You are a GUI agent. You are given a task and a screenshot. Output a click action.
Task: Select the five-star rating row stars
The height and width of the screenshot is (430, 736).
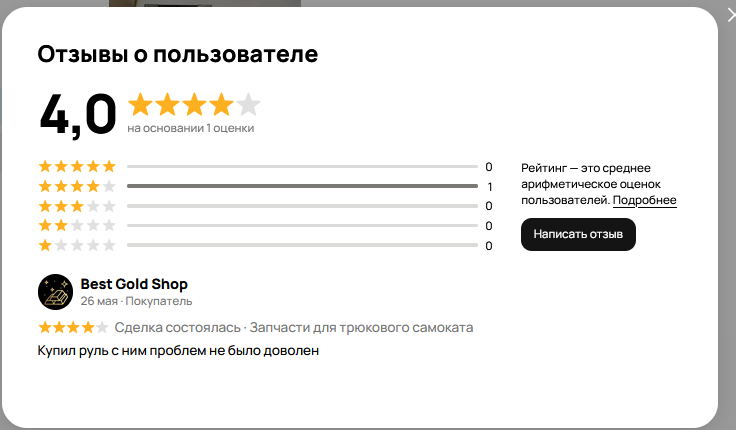[77, 166]
